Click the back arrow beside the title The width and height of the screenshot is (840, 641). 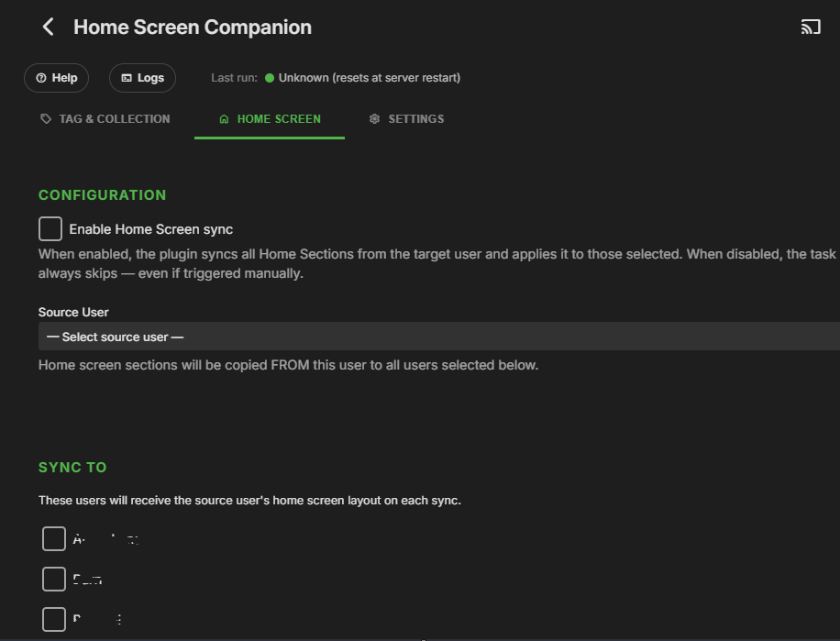click(x=49, y=27)
